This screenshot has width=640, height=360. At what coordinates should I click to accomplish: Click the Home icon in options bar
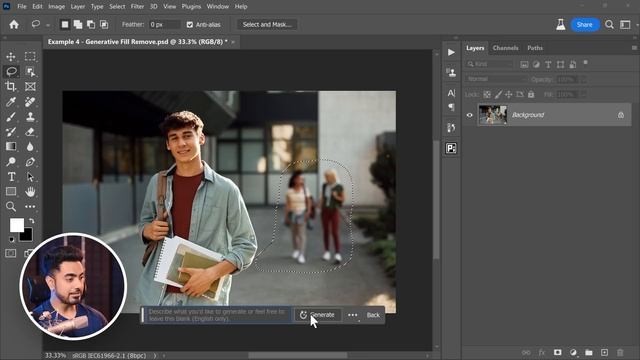pyautogui.click(x=14, y=24)
